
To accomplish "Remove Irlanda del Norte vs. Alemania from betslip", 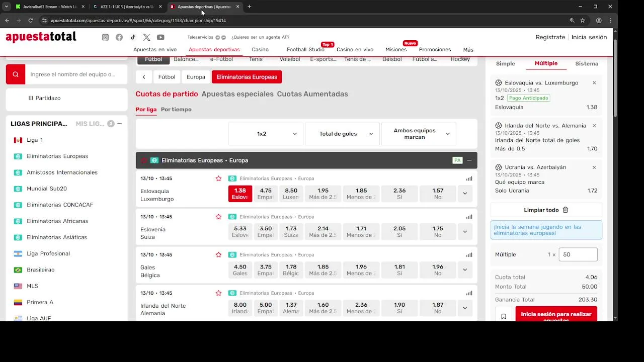I will pos(594,126).
